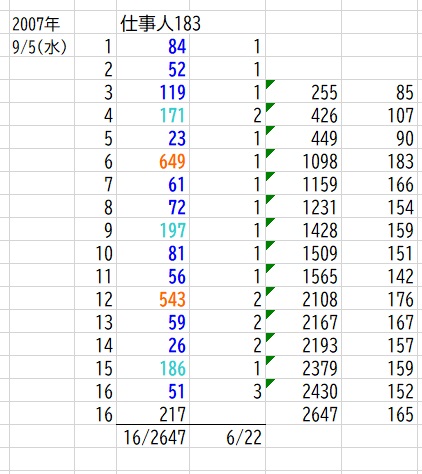Select the cell with value 1098

(320, 162)
